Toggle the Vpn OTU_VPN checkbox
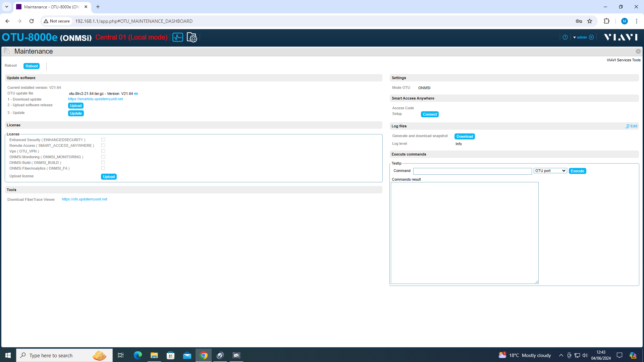Image resolution: width=644 pixels, height=362 pixels. tap(103, 151)
